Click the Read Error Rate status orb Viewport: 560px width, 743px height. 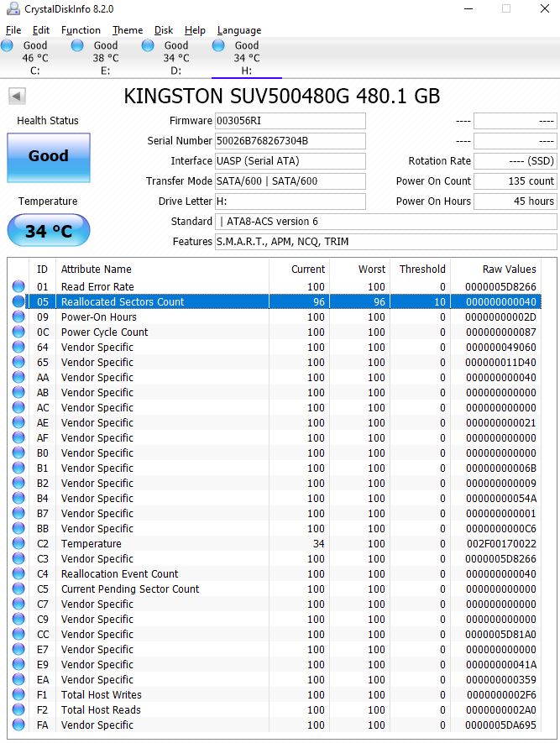click(x=18, y=287)
